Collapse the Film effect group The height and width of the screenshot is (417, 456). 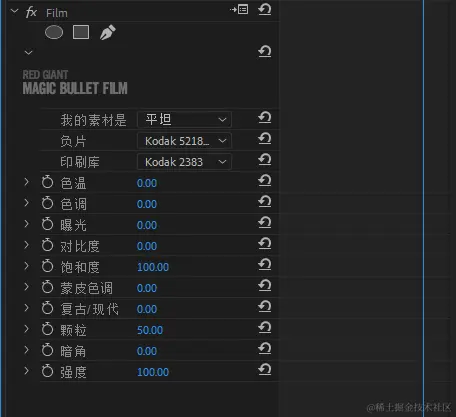click(x=14, y=11)
